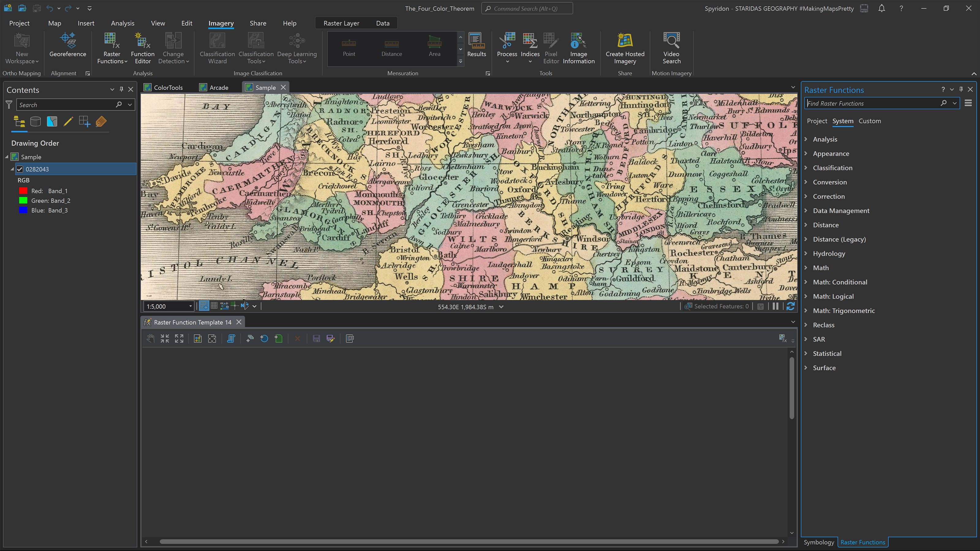The image size is (980, 551).
Task: Enable the map grid overlay toggle
Action: pos(214,306)
